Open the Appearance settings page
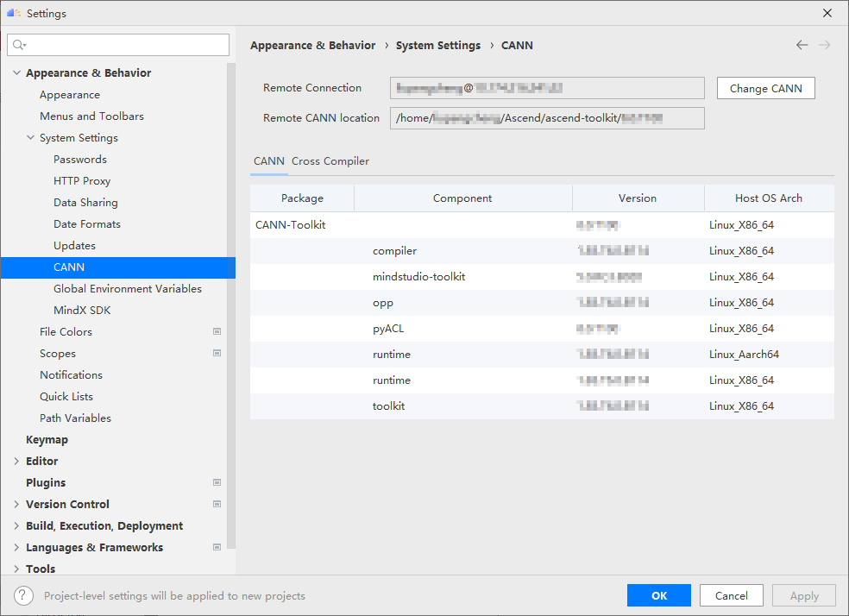Screen dimensions: 849x616 point(69,95)
